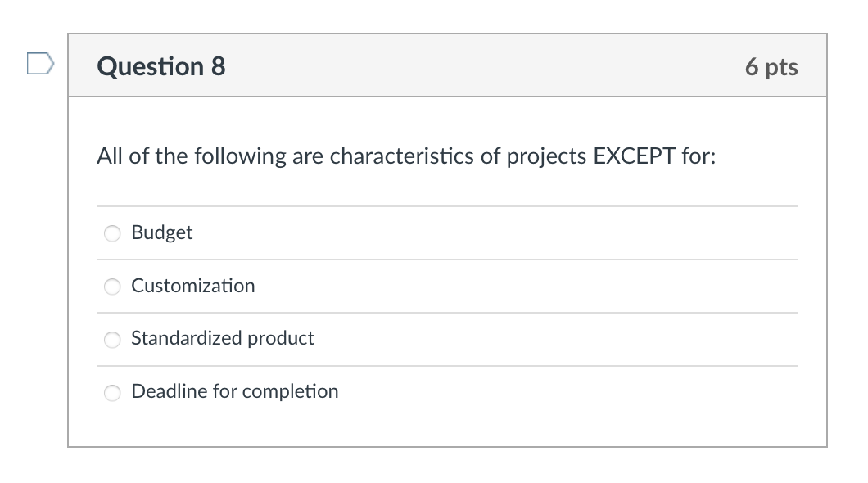Click the Customization answer row
The image size is (868, 483).
193,286
